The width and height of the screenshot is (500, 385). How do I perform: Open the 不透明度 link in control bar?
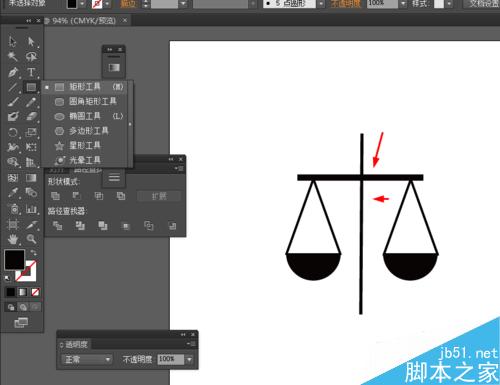point(345,4)
